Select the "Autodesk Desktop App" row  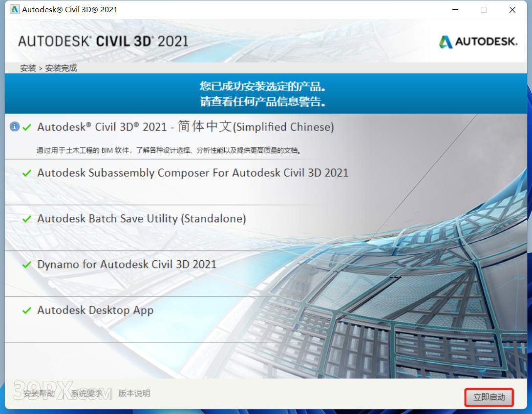point(266,319)
